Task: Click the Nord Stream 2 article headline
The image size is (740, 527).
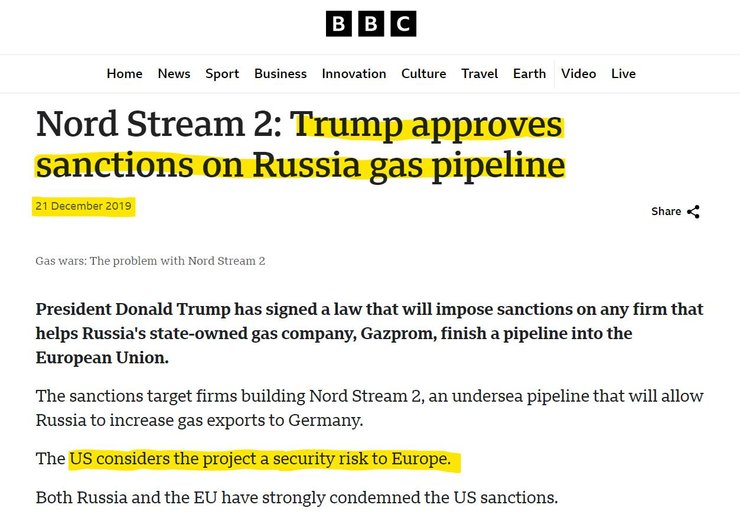Action: (x=300, y=144)
